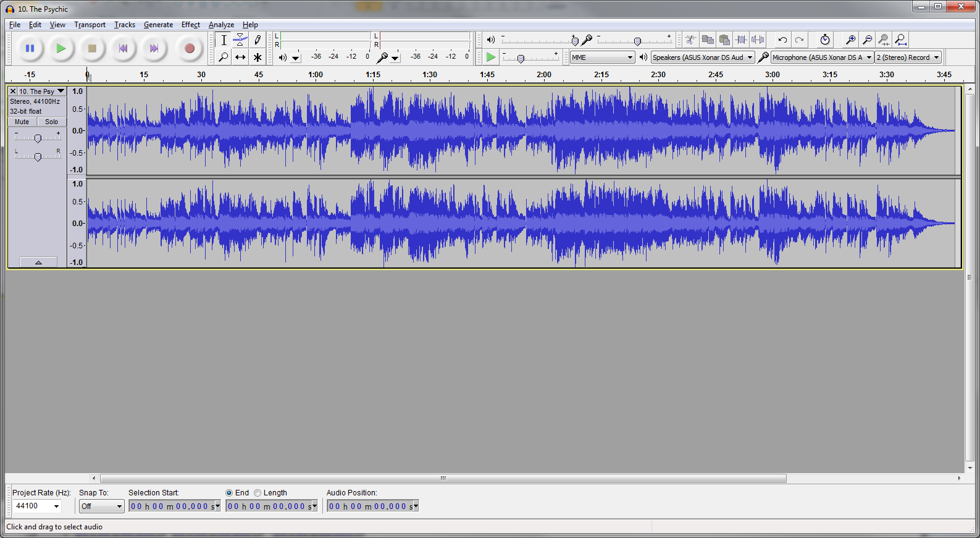This screenshot has width=980, height=538.
Task: Click the Cut scissors icon
Action: [x=691, y=40]
